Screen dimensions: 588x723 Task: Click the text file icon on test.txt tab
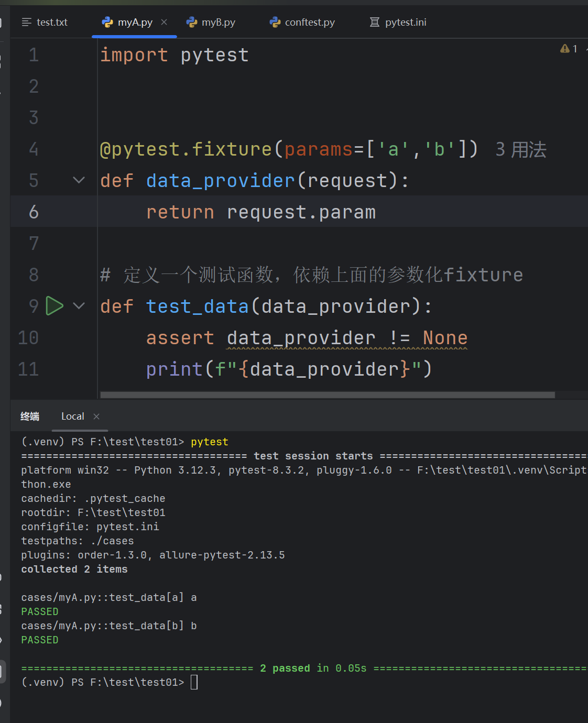(x=27, y=22)
